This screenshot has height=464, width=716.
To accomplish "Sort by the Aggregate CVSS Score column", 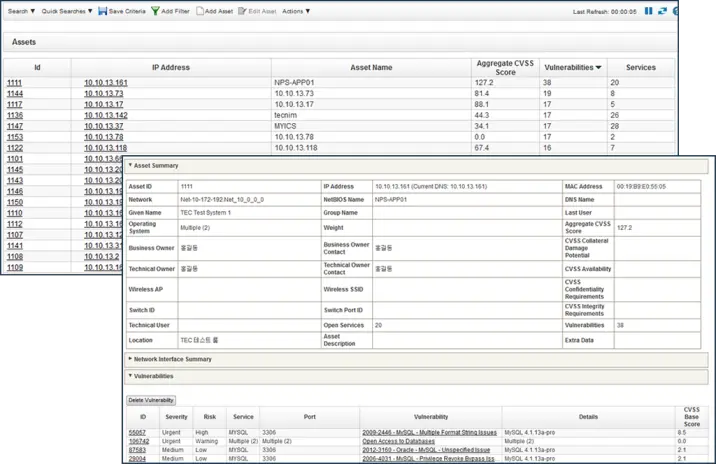I will point(503,67).
